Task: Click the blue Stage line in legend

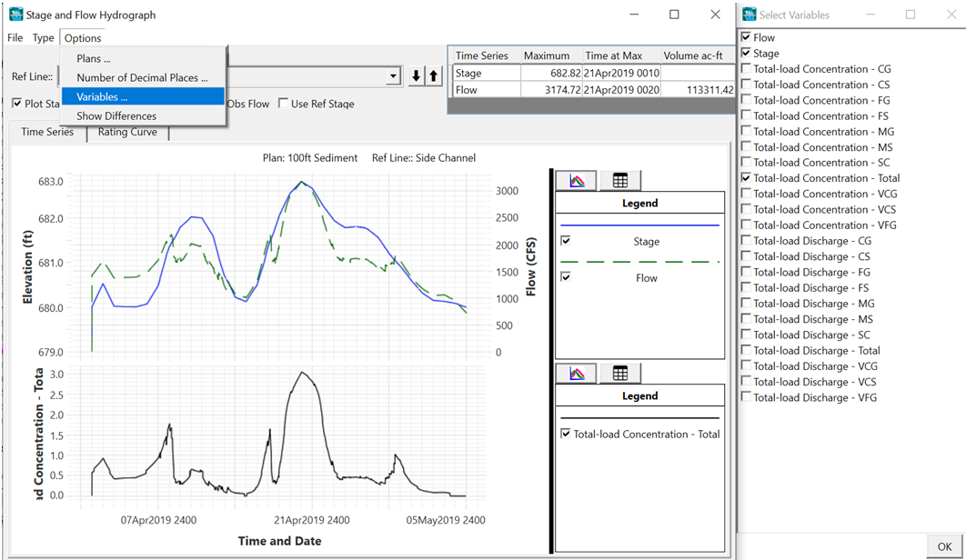Action: click(x=639, y=225)
